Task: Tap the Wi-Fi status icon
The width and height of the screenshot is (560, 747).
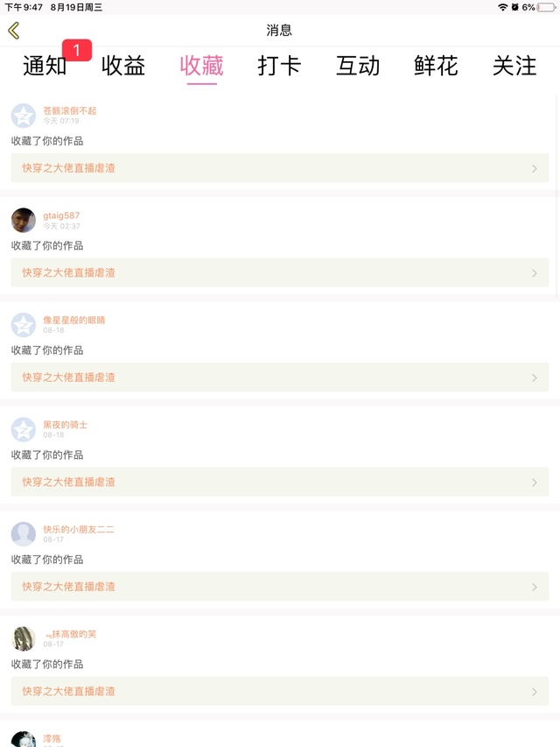Action: click(502, 7)
